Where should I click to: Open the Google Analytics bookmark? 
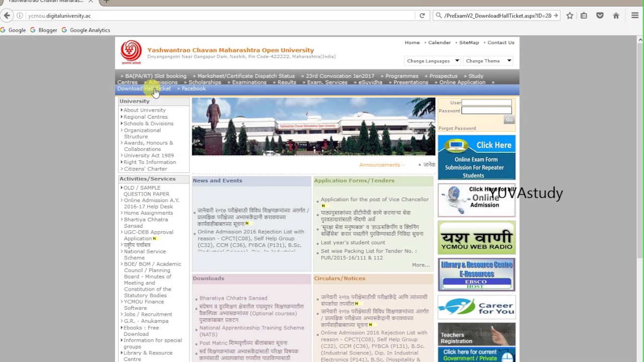[86, 30]
